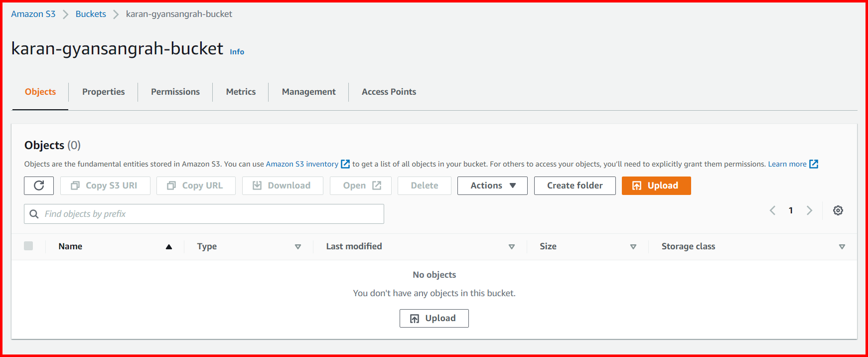Viewport: 868px width, 357px height.
Task: Click Upload button below No objects message
Action: 434,318
